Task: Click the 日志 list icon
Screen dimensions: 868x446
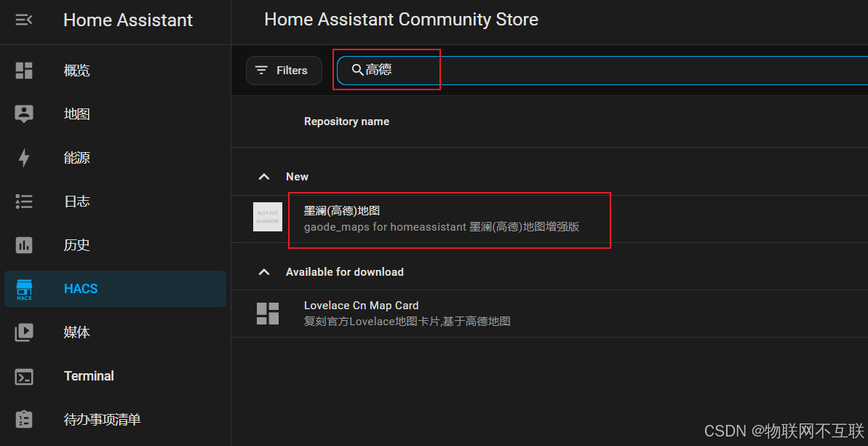Action: pyautogui.click(x=24, y=202)
